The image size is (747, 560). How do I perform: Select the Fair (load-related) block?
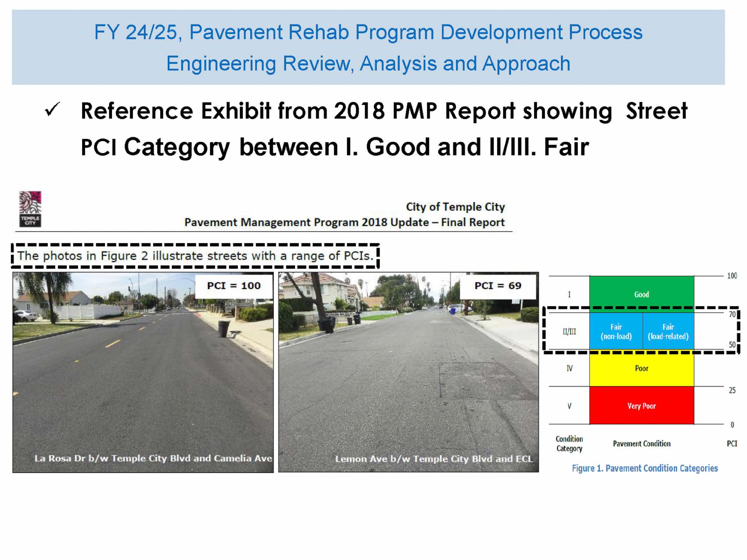(668, 331)
